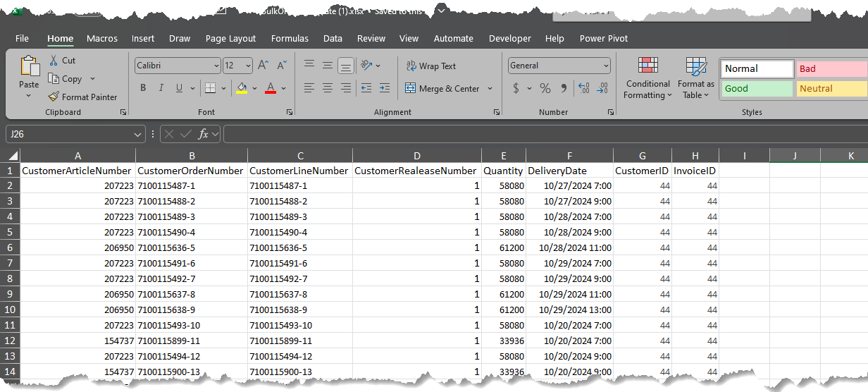Click the Increase Font Size icon
Image resolution: width=868 pixels, height=392 pixels.
[x=263, y=65]
